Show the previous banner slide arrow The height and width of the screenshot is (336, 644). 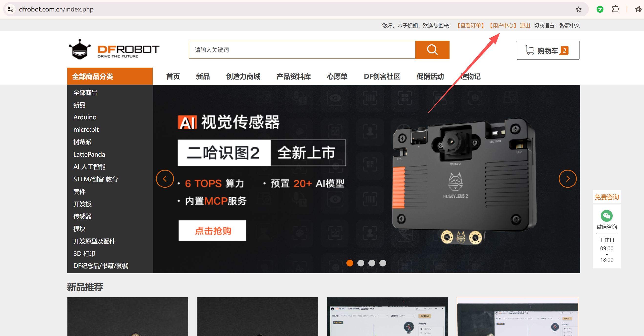(165, 179)
